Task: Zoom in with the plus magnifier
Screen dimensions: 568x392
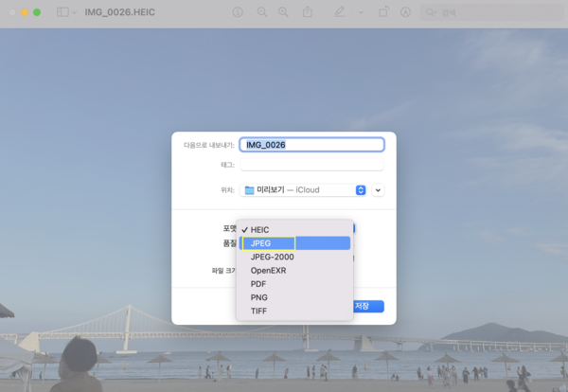Action: point(283,12)
